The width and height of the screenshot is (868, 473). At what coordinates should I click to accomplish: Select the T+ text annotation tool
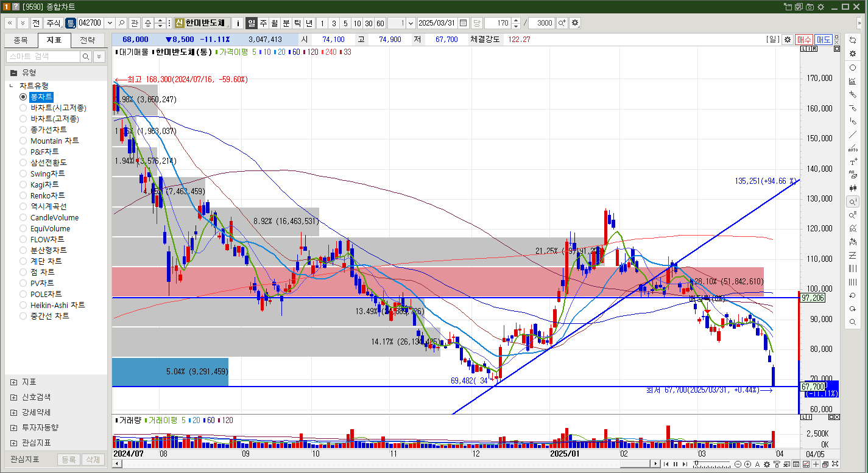[853, 162]
